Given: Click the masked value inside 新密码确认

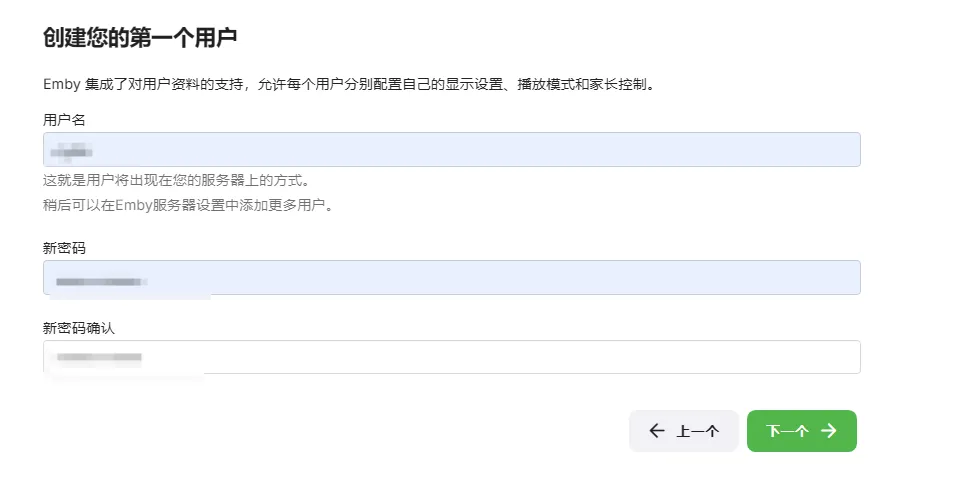Looking at the screenshot, I should (99, 357).
